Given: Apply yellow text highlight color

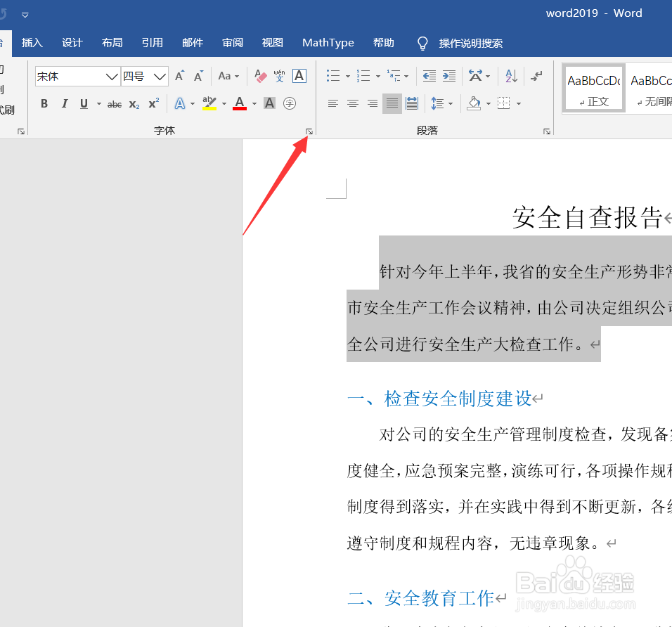Looking at the screenshot, I should pos(208,103).
